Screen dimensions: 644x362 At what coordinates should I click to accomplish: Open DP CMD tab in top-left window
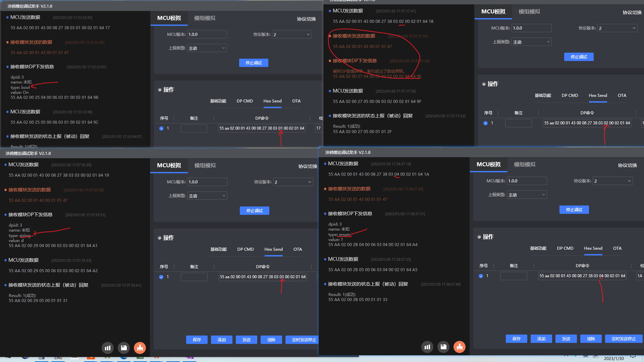pos(245,101)
